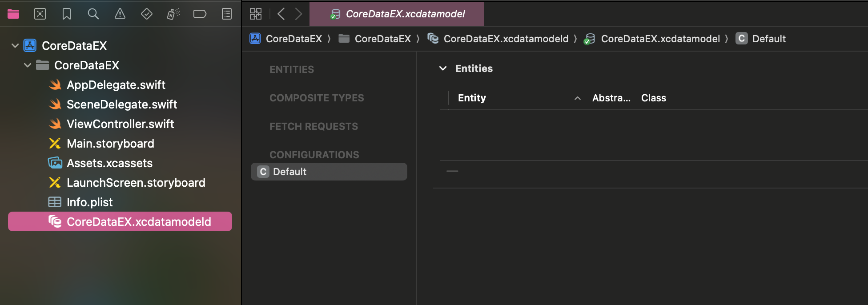Open the Debug navigator spray icon

click(x=173, y=14)
